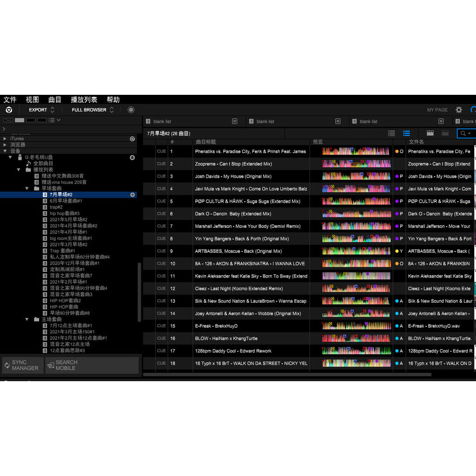Toggle the second empty palette box
The width and height of the screenshot is (476, 476).
31,120
